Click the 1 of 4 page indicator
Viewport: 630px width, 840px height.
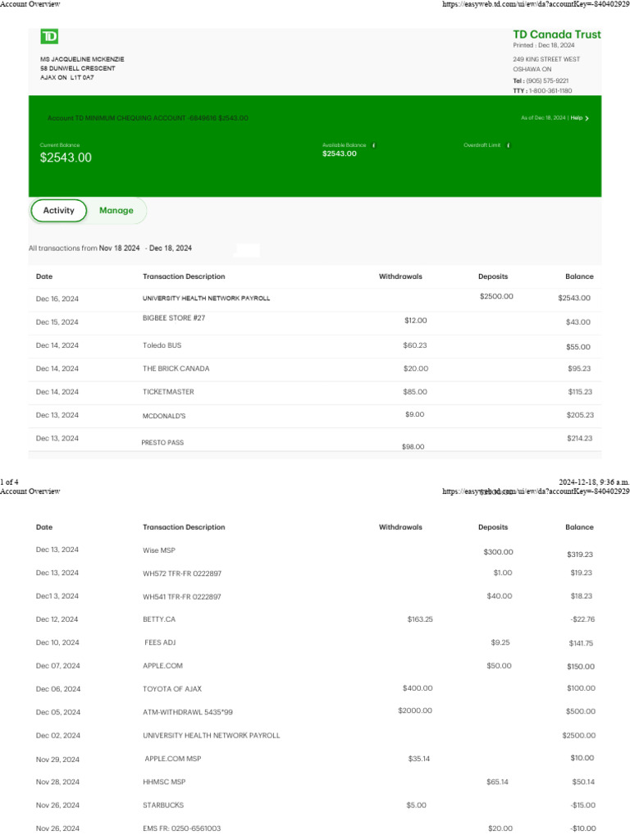click(9, 482)
